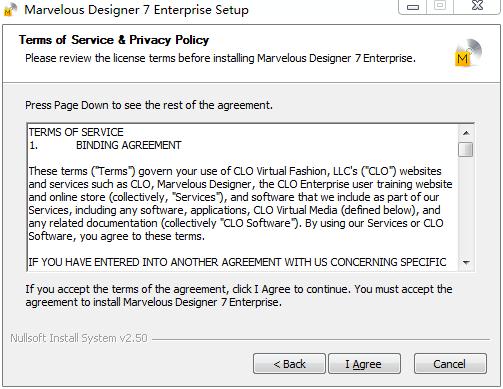Screen dimensions: 503x389
Task: Click the TERMS OF SERVICE heading line
Action: [76, 132]
